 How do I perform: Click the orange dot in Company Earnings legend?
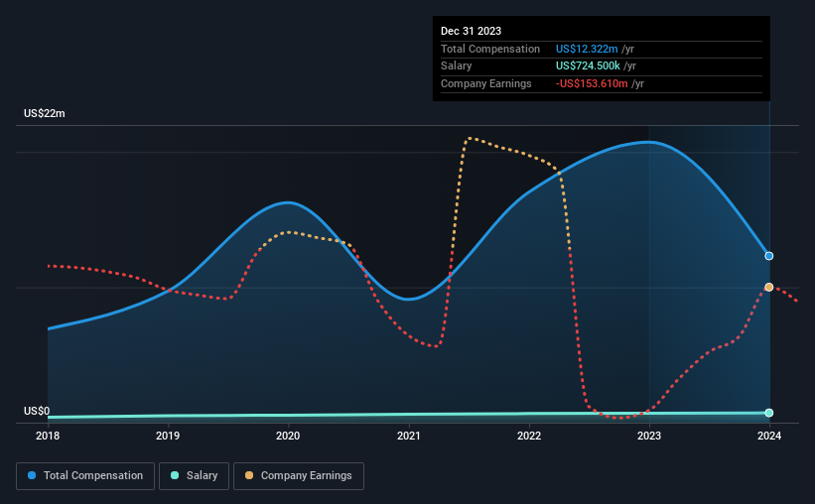click(249, 475)
